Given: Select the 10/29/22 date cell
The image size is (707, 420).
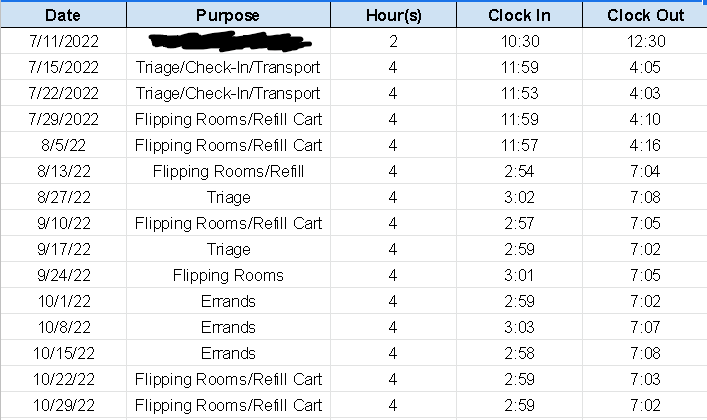Looking at the screenshot, I should [63, 405].
